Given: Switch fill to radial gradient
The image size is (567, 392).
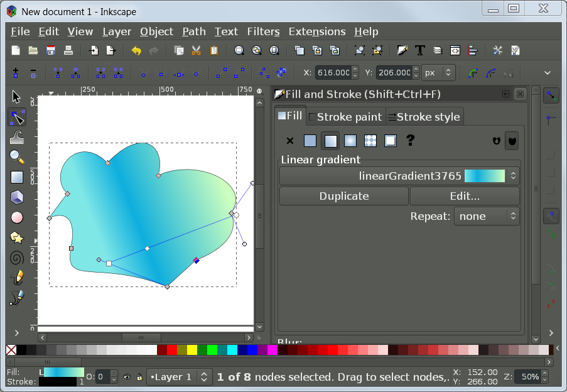Looking at the screenshot, I should 350,141.
